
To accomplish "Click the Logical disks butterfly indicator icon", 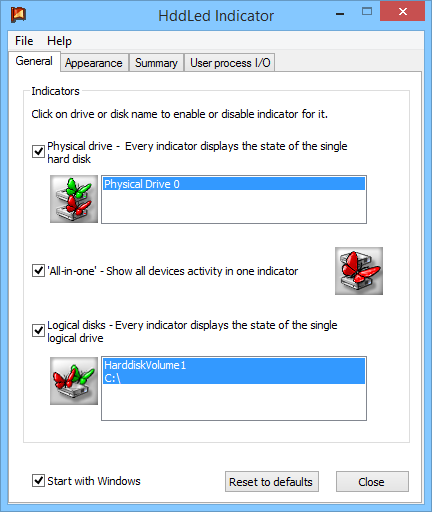I will tap(74, 381).
